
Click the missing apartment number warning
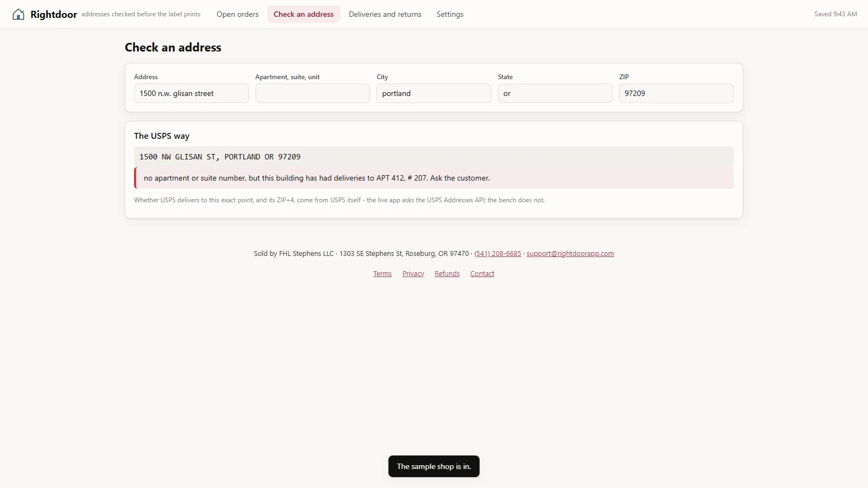tap(434, 178)
